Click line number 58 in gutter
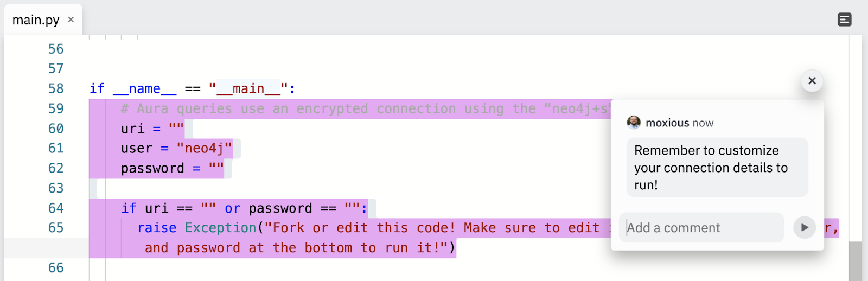Image resolution: width=868 pixels, height=281 pixels. (x=56, y=88)
